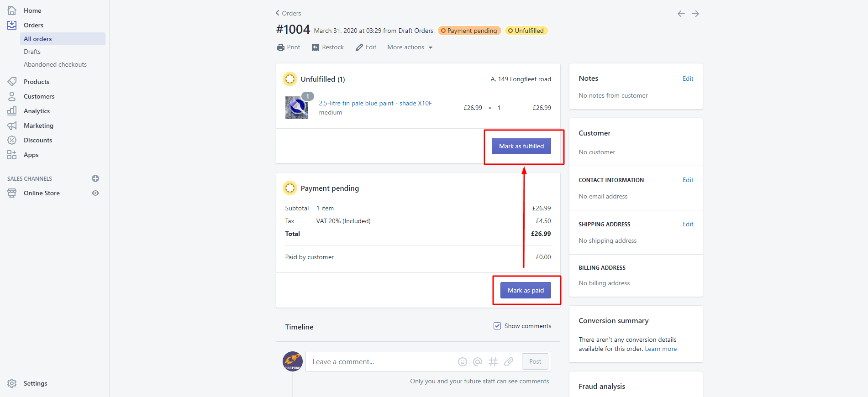Click 'No email address' text
Image resolution: width=868 pixels, height=397 pixels.
click(x=603, y=196)
